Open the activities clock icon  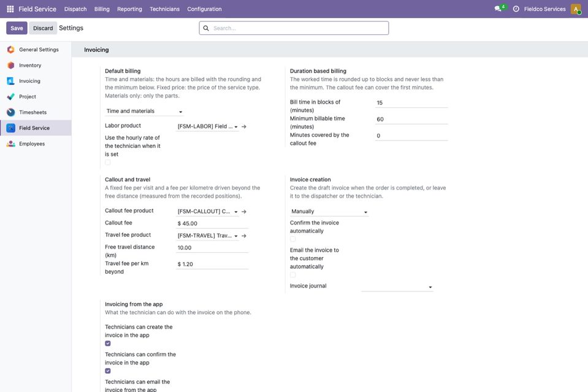pos(516,9)
